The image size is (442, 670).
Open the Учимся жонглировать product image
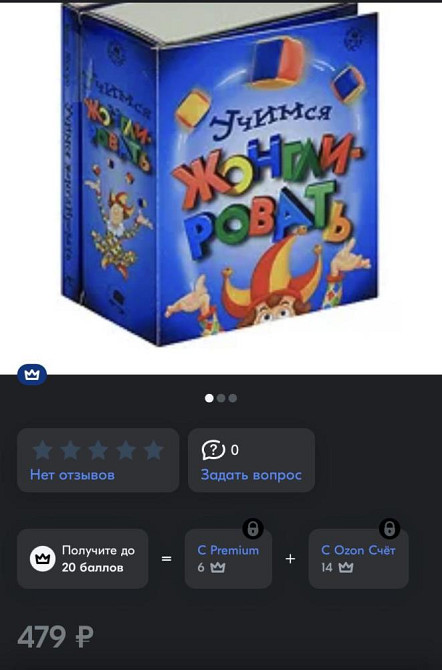[220, 173]
